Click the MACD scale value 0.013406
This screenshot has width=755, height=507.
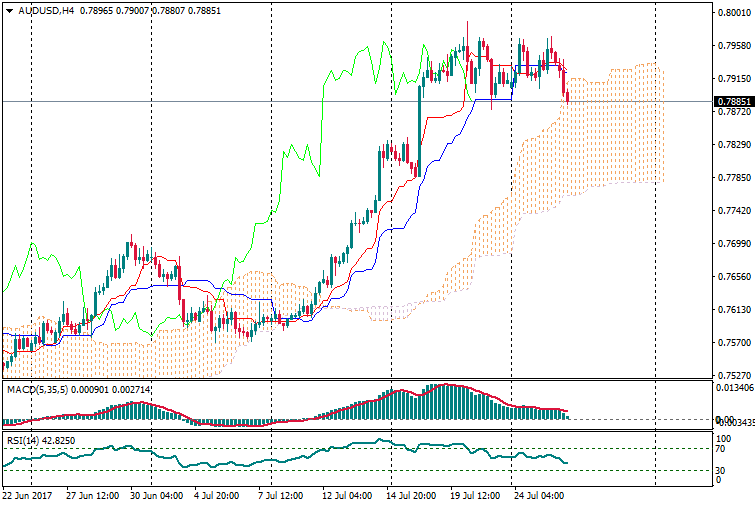[x=733, y=387]
